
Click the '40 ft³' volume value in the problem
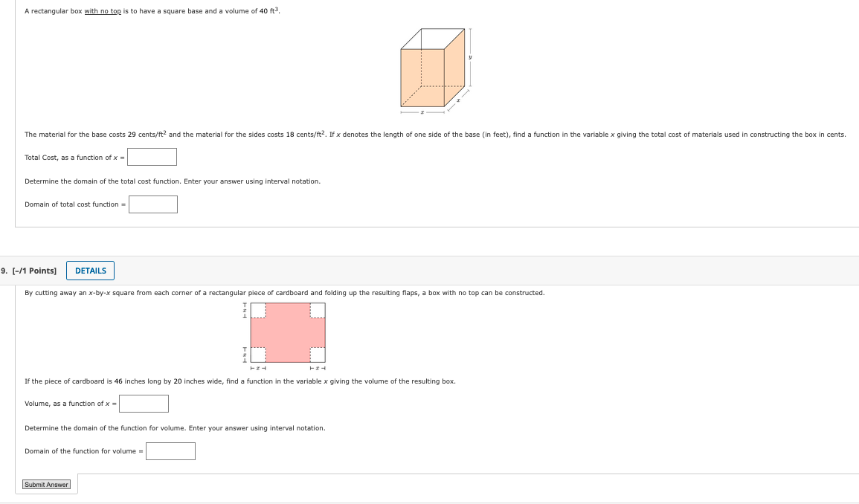(269, 10)
